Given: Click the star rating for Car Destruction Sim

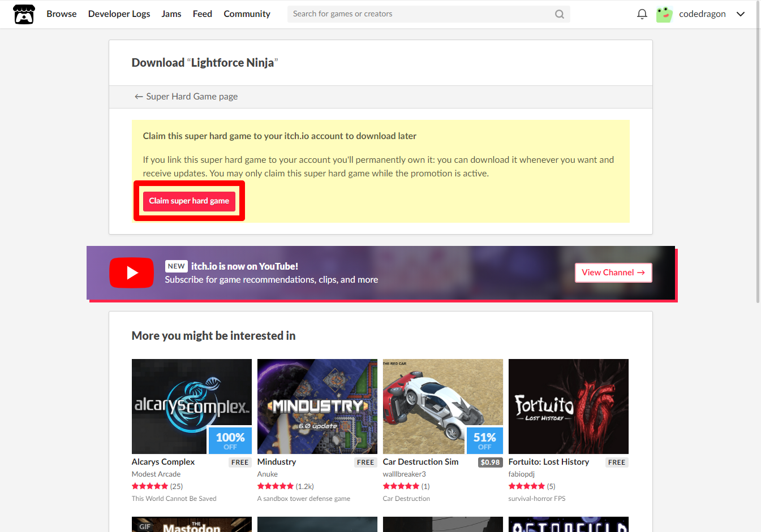Looking at the screenshot, I should pos(401,486).
